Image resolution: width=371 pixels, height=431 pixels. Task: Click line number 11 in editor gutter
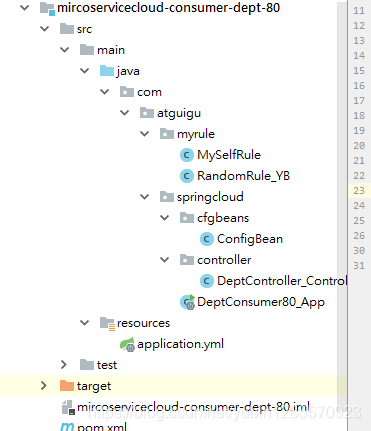(x=359, y=11)
